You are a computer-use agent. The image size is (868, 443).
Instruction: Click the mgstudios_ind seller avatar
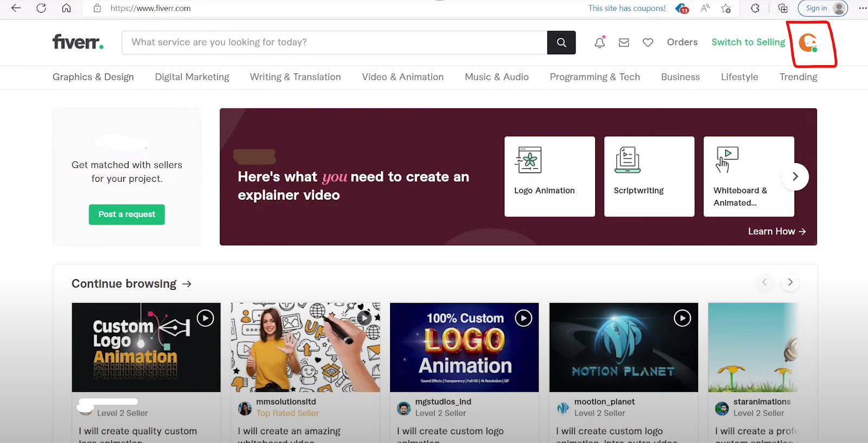pos(404,408)
